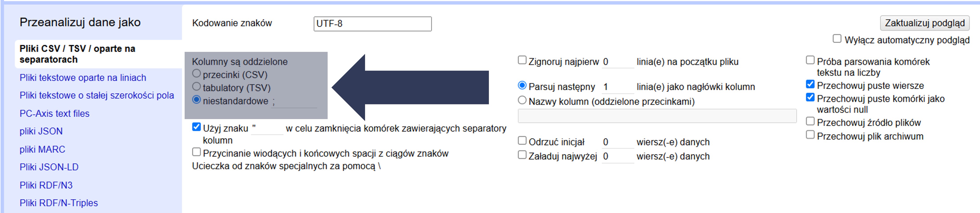The height and width of the screenshot is (213, 980).
Task: Enable Próba parsowania komórek tekstu na liczby
Action: point(810,61)
